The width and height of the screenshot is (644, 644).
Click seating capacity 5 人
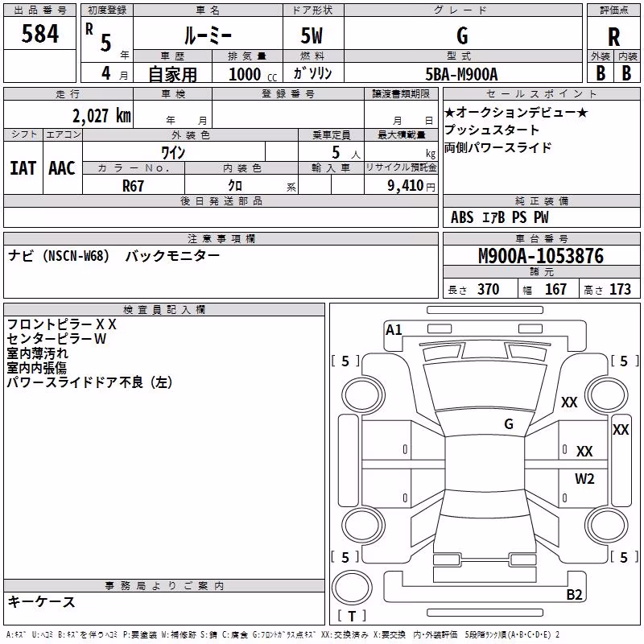345,153
